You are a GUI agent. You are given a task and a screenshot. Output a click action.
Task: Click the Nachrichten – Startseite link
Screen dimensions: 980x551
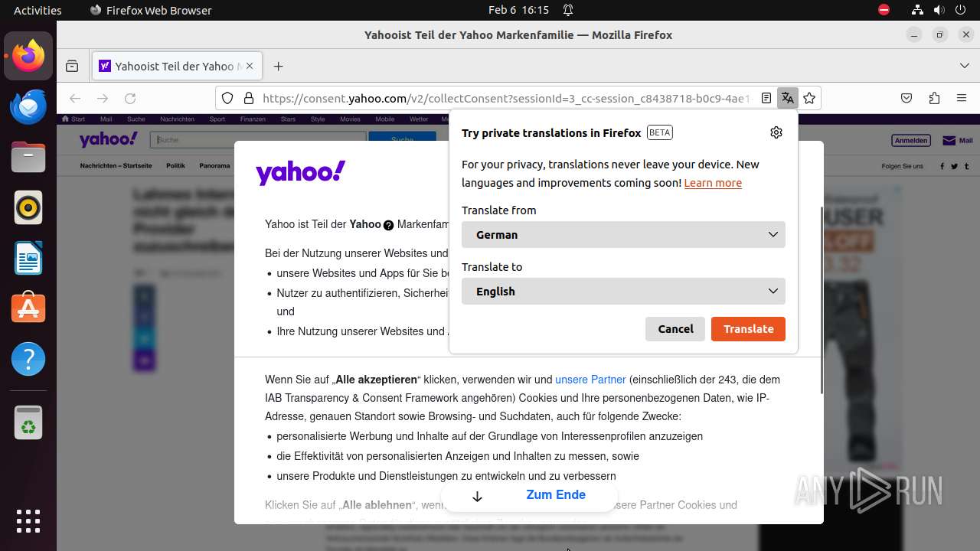pyautogui.click(x=116, y=166)
